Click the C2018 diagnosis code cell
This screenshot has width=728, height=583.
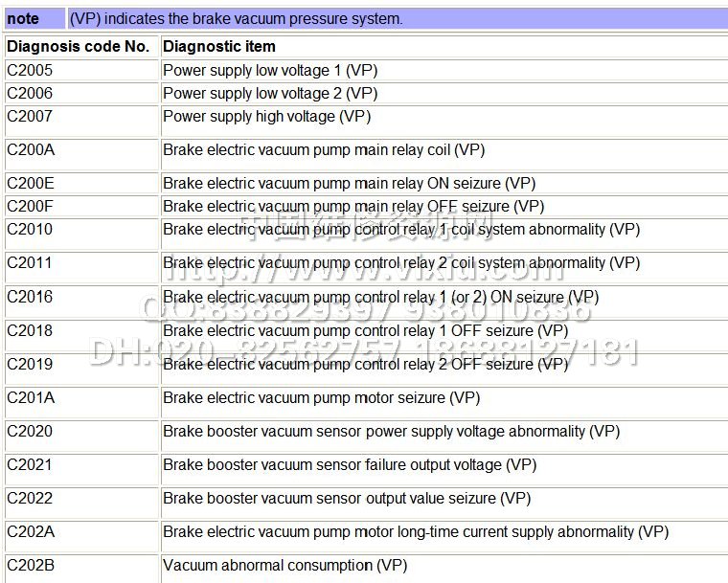(30, 330)
